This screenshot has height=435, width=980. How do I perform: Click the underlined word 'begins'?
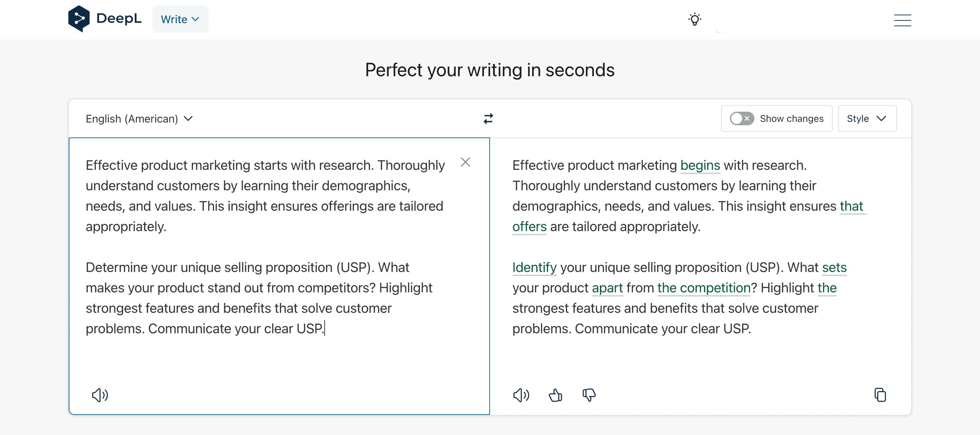pos(700,165)
